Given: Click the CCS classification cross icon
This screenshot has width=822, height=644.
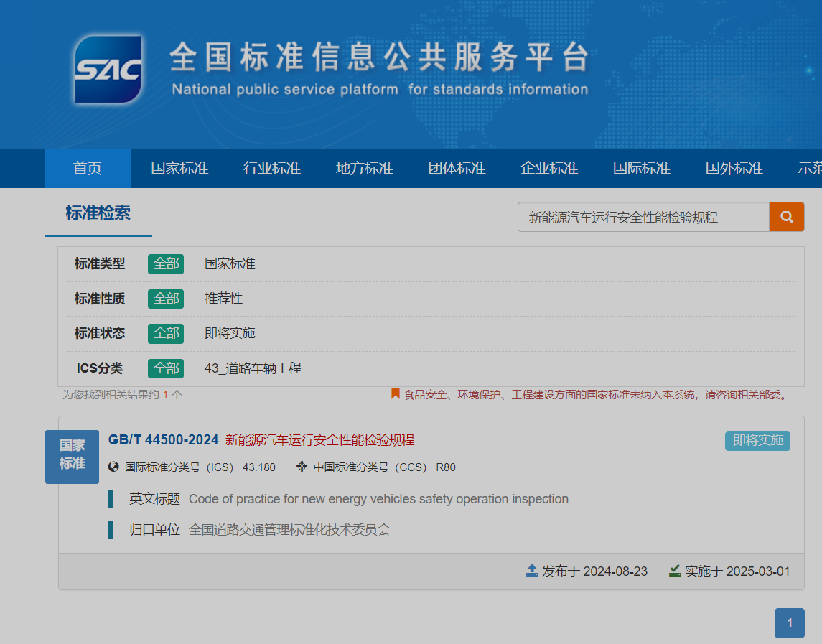Looking at the screenshot, I should coord(302,466).
